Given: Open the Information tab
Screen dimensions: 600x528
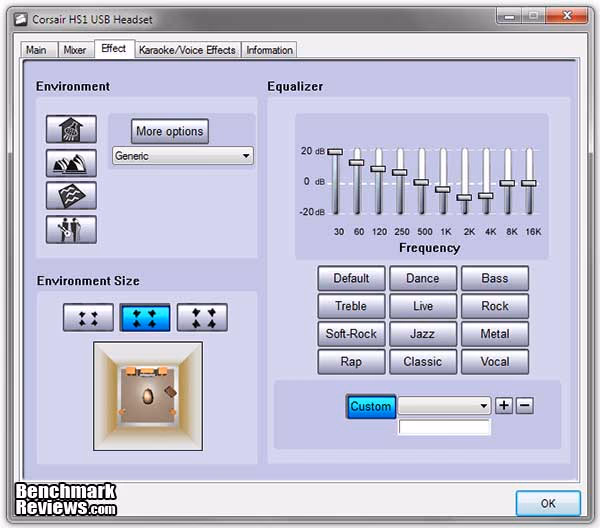Looking at the screenshot, I should pos(269,50).
